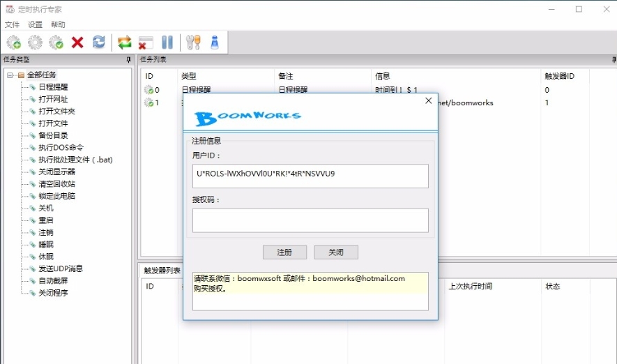Click the orange and green swap arrows icon
This screenshot has height=364, width=617.
click(x=124, y=42)
